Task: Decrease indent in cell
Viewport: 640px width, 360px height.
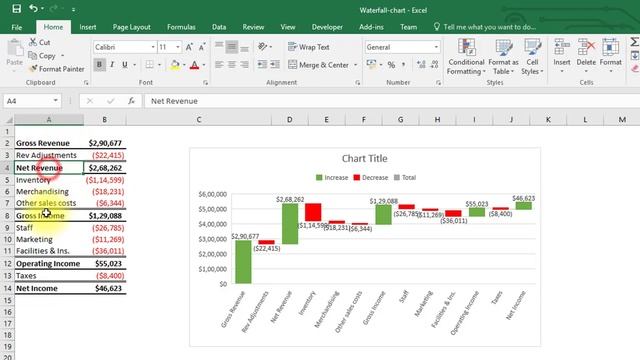Action: click(x=262, y=64)
